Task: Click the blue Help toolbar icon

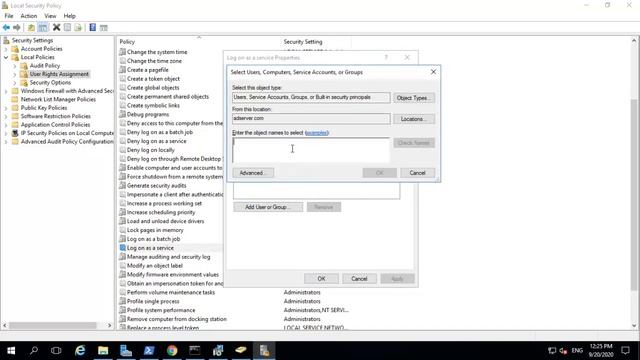Action: [x=93, y=27]
